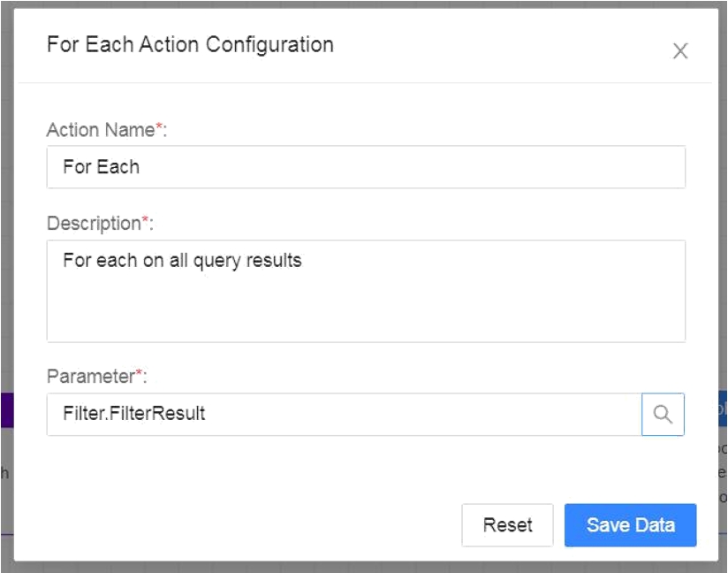Place cursor on the "For Each" text

coord(101,166)
